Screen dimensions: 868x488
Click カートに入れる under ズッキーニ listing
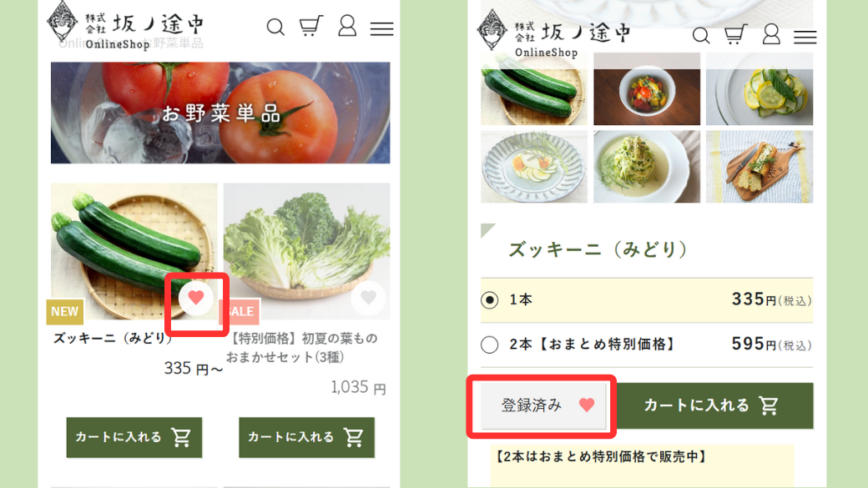pyautogui.click(x=134, y=437)
